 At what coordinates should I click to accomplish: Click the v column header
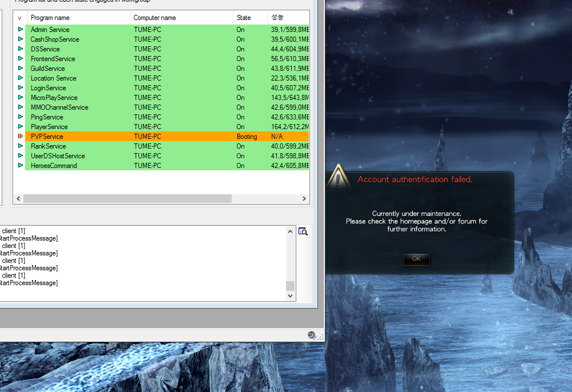tap(19, 18)
